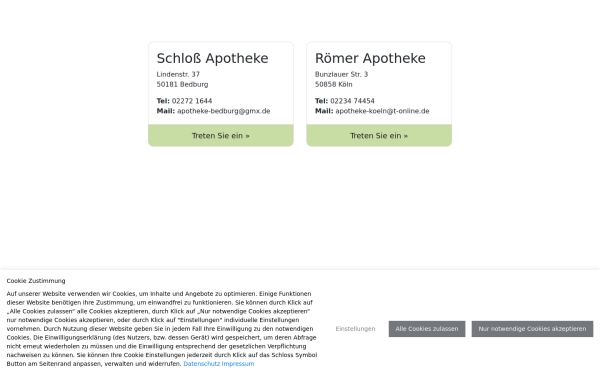
Task: Accept all cookies with Alle Cookies zulassen
Action: coord(427,329)
